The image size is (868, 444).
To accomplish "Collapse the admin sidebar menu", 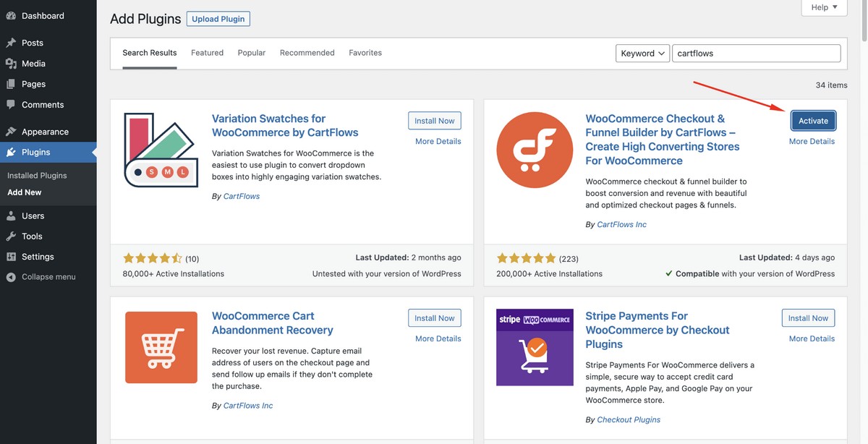I will [48, 277].
